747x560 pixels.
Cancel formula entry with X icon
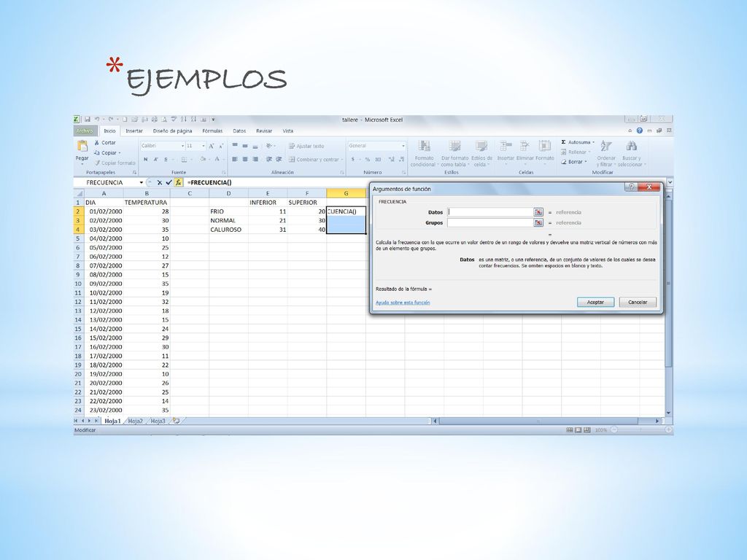coord(160,182)
